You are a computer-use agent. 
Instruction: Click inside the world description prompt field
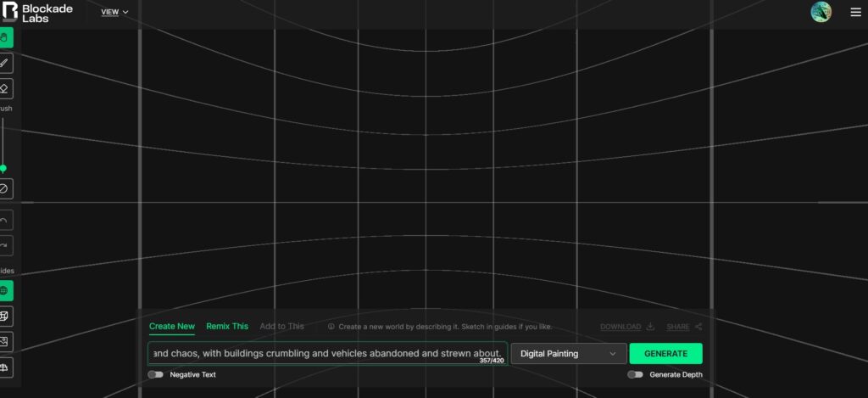(326, 353)
